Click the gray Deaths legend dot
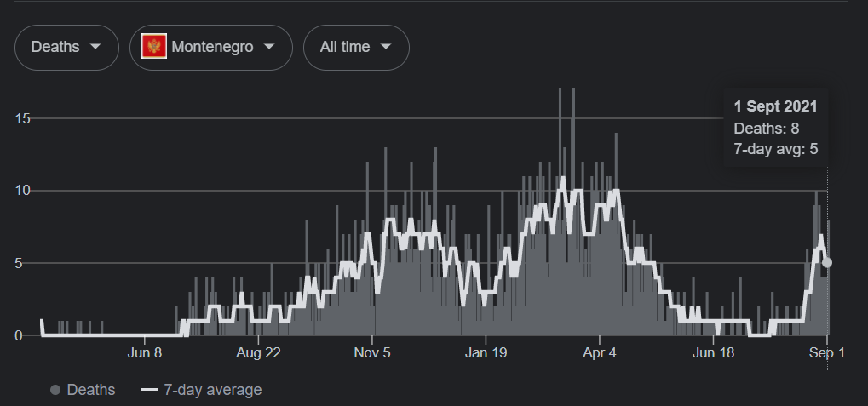The image size is (868, 406). (x=55, y=390)
